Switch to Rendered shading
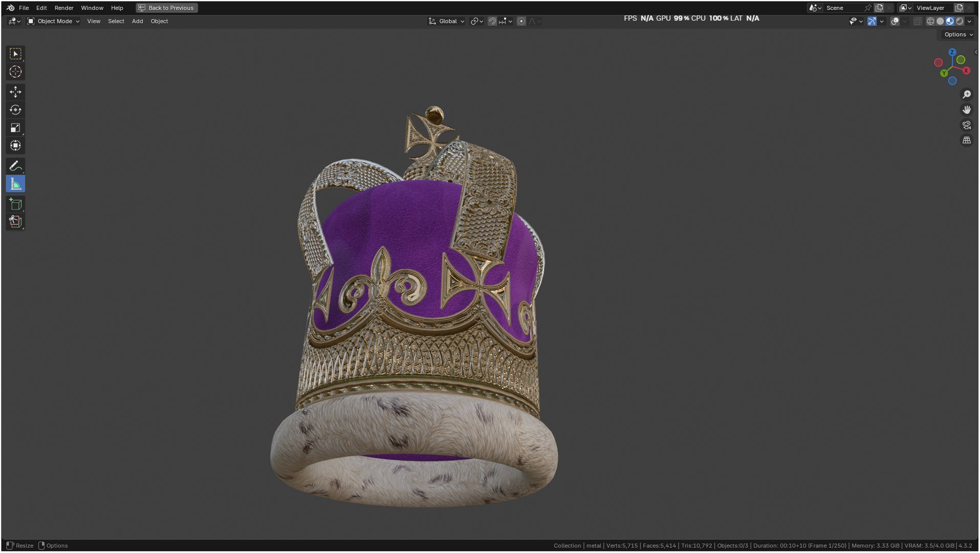The image size is (980, 553). 960,21
